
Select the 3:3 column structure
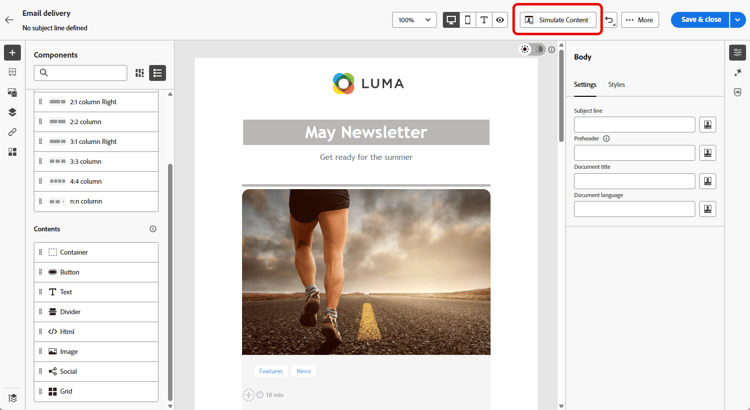(x=96, y=161)
